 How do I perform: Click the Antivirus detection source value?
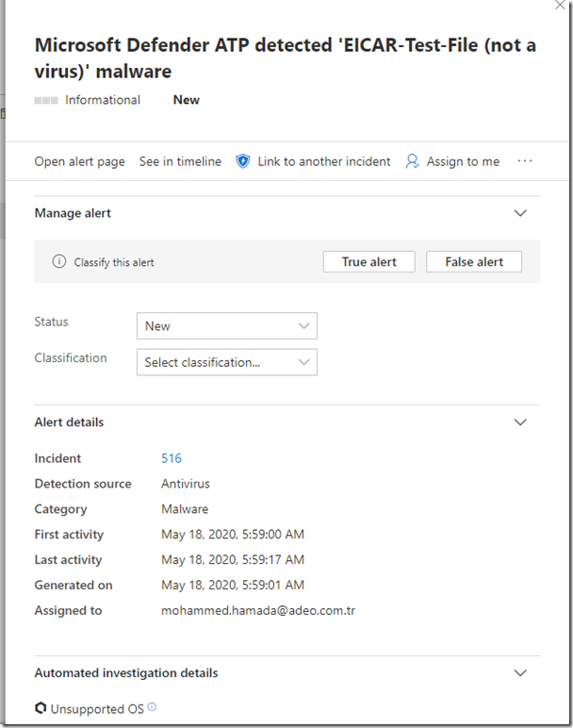coord(186,484)
